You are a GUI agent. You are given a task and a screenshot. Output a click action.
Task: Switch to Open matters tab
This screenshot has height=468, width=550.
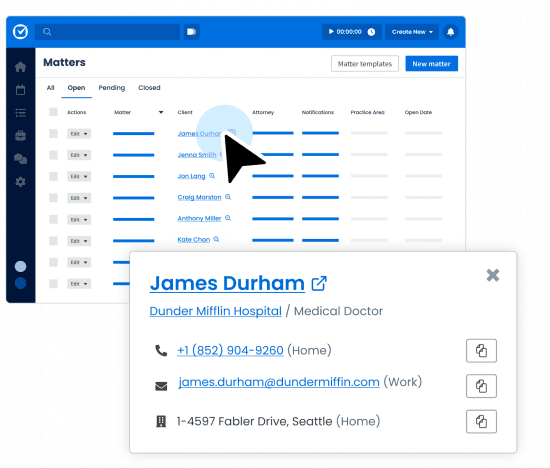pos(76,88)
